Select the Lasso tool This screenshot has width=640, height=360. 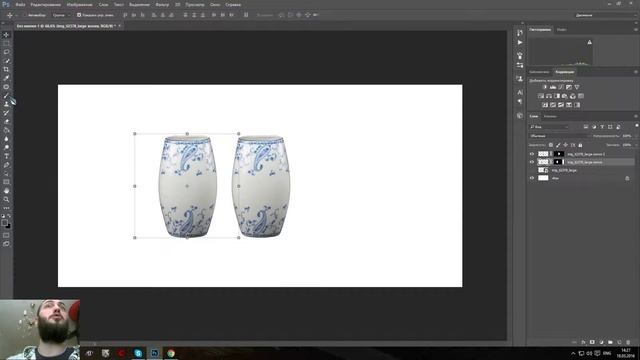[6, 52]
